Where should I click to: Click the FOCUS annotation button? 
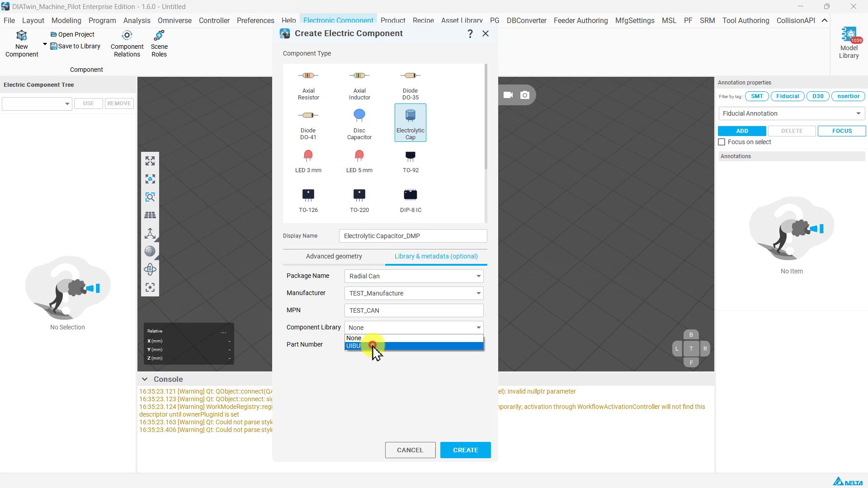pos(842,131)
